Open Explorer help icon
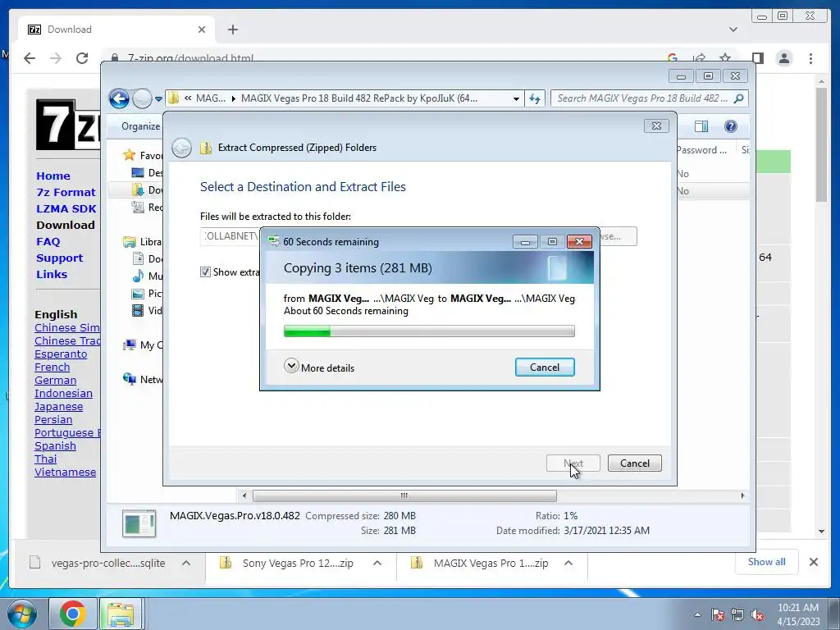The height and width of the screenshot is (630, 840). (730, 126)
